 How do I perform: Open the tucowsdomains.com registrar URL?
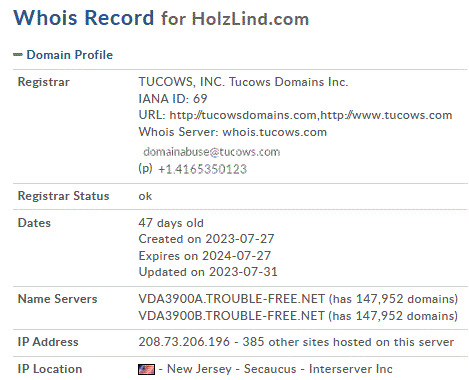[243, 115]
